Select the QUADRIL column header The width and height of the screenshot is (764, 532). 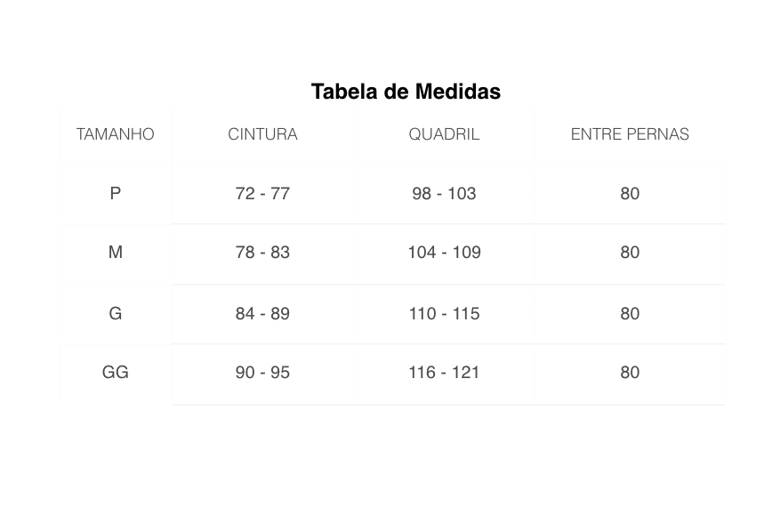pos(444,134)
